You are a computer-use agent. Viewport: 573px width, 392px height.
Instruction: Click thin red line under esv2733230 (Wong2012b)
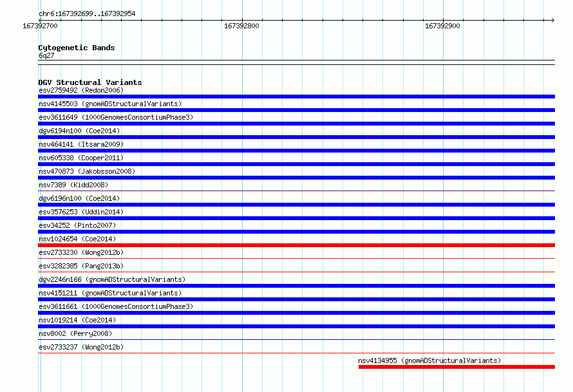tap(296, 258)
